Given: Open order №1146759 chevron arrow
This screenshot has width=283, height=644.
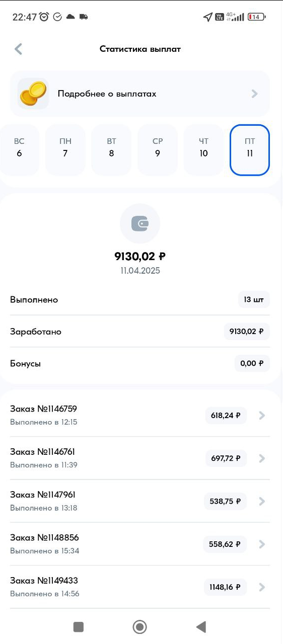Looking at the screenshot, I should coord(262,416).
